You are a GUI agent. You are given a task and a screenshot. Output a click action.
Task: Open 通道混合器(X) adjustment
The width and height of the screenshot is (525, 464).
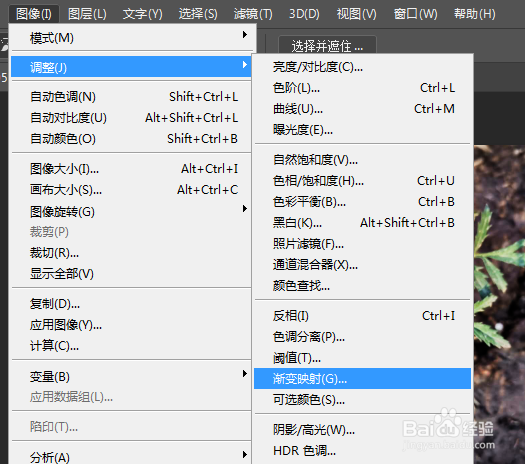(362, 264)
